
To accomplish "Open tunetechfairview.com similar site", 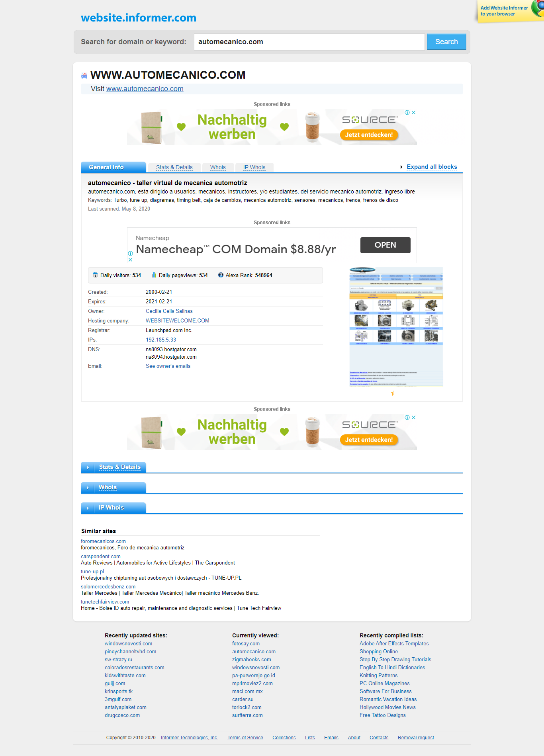I will coord(105,602).
